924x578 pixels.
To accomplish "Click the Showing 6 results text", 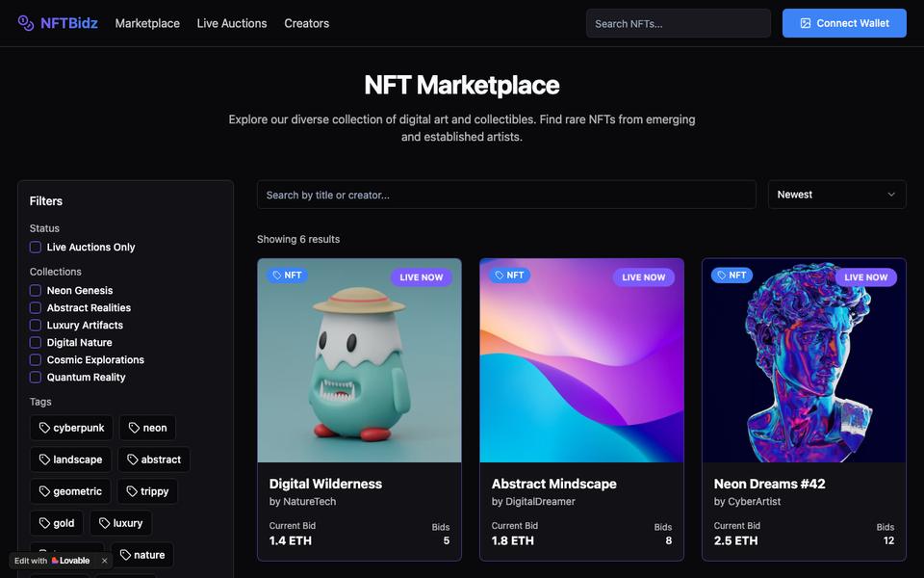I will tap(298, 239).
